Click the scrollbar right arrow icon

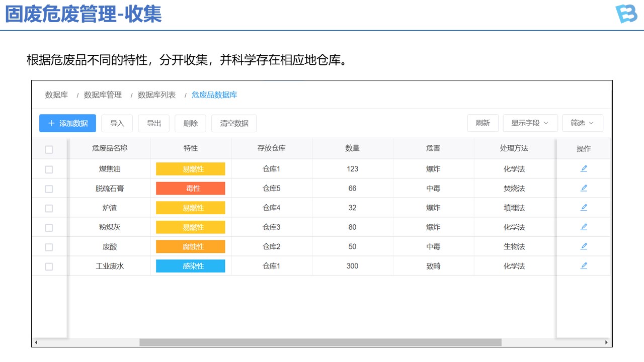point(607,342)
